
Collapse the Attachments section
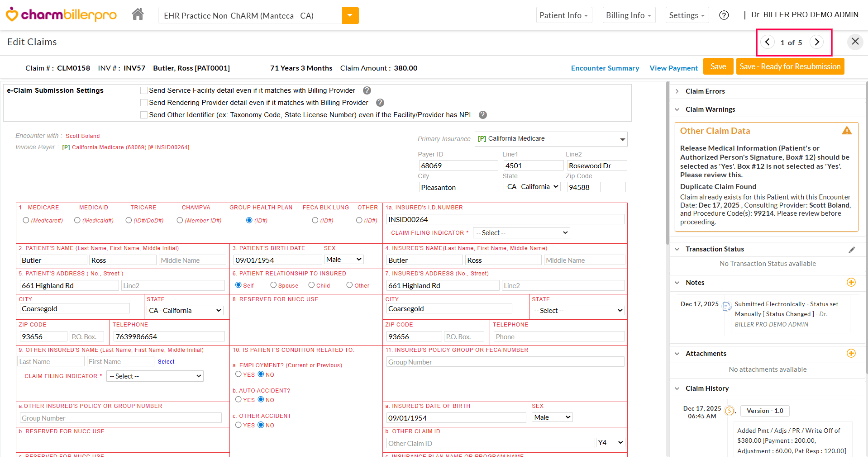pyautogui.click(x=677, y=354)
